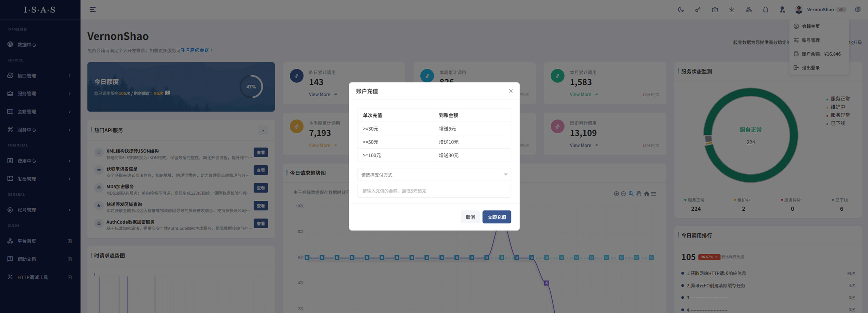Viewport: 868px width, 313px height.
Task: Expand 发票管理 sidebar menu
Action: tap(40, 179)
